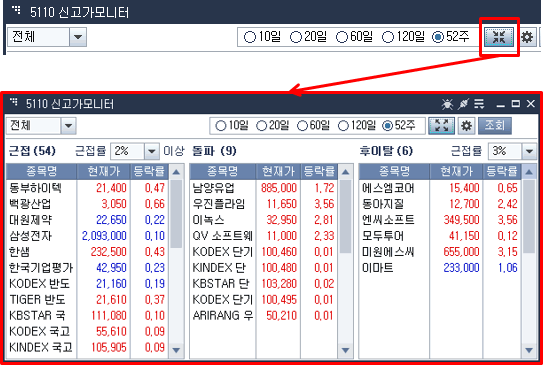The image size is (543, 365).
Task: Open the 전체 dropdown in lower window
Action: (68, 126)
